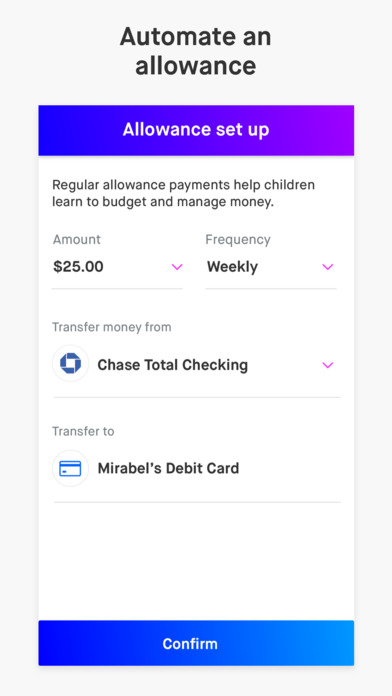Click the underline beneath the amount field
This screenshot has width=392, height=696.
(x=117, y=289)
